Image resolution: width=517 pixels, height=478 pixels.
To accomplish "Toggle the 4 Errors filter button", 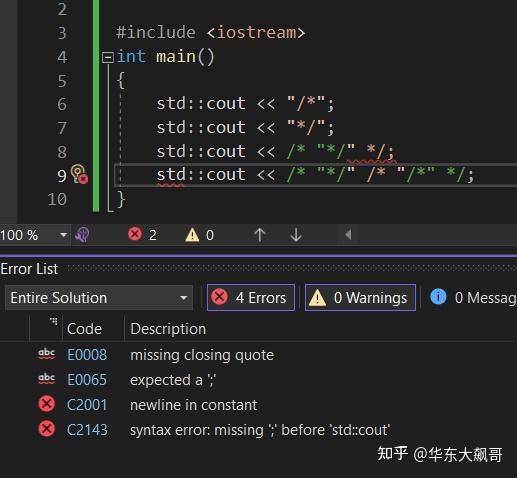I will (x=251, y=298).
